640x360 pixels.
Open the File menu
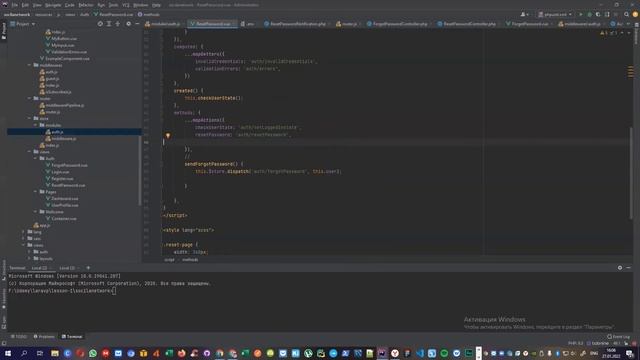click(14, 5)
